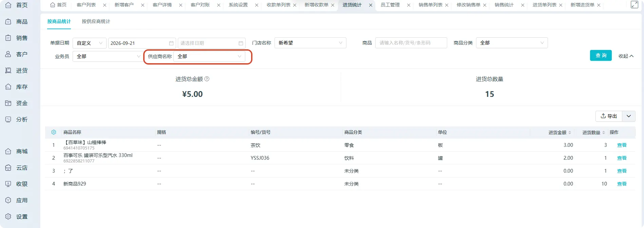Open the 分析 sidebar section
Image resolution: width=644 pixels, height=228 pixels.
(x=17, y=120)
